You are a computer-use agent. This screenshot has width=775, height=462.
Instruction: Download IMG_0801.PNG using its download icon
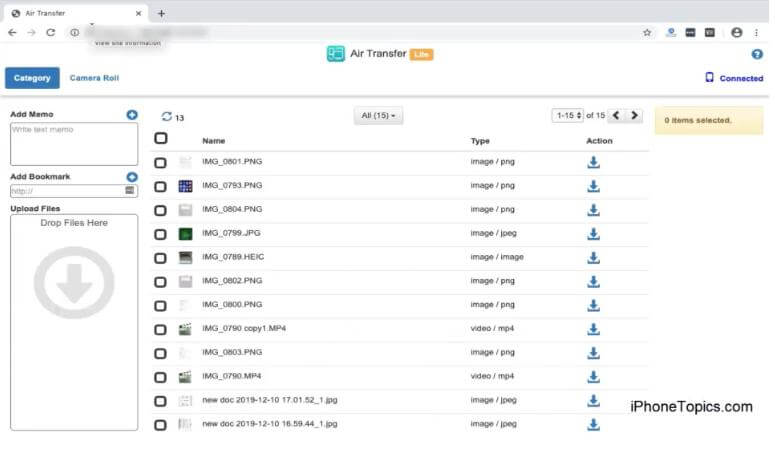tap(593, 162)
